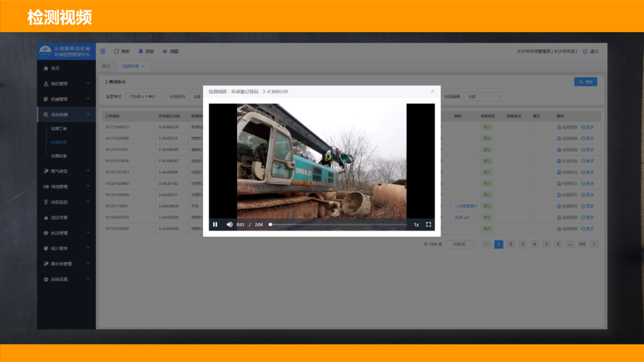Expand 系统设置 chevron
Viewport: 644px width, 362px height.
click(x=88, y=279)
